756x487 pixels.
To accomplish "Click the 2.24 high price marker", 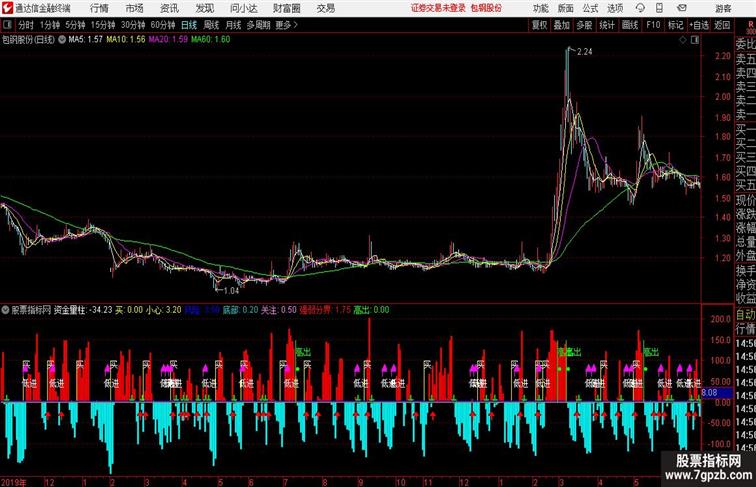I will [x=584, y=52].
